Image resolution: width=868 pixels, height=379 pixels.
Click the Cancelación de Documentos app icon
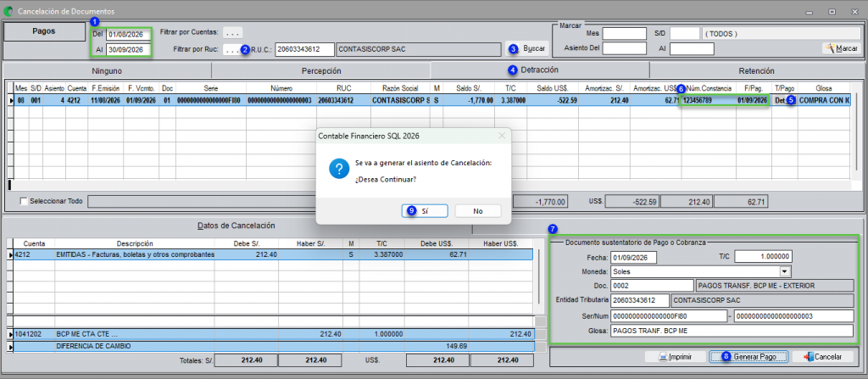tap(8, 11)
